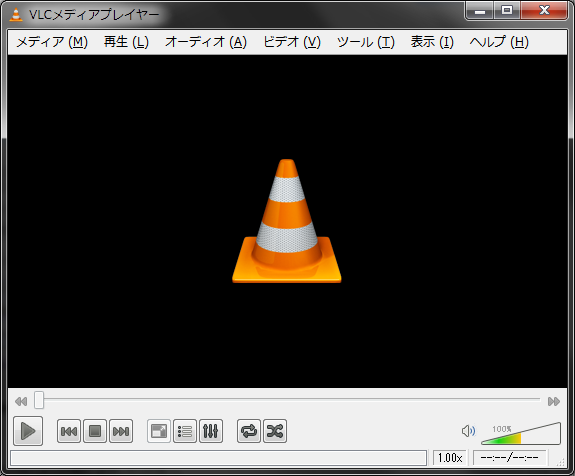Skip to the next media track
The width and height of the screenshot is (575, 476).
pos(121,431)
